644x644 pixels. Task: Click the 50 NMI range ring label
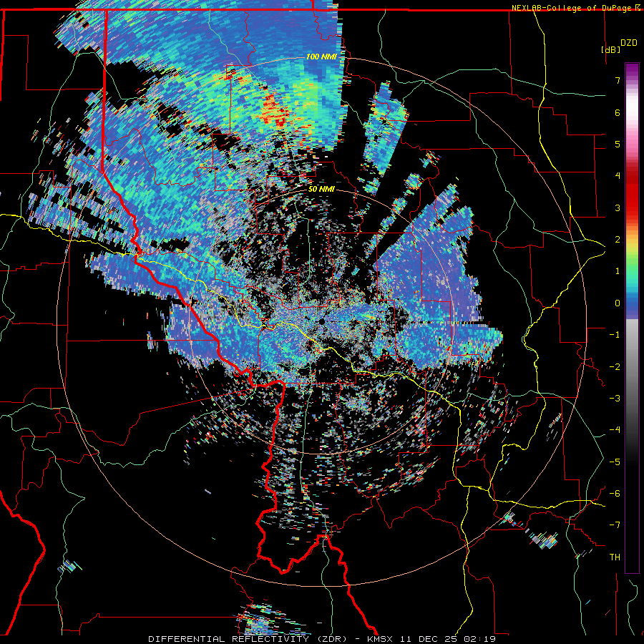(321, 189)
